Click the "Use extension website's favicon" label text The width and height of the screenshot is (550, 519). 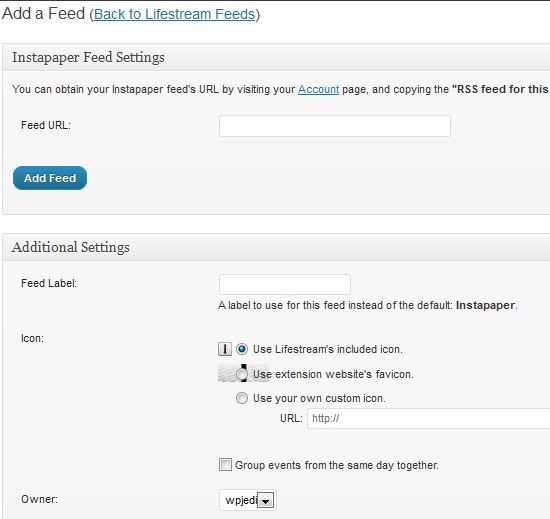click(x=333, y=374)
